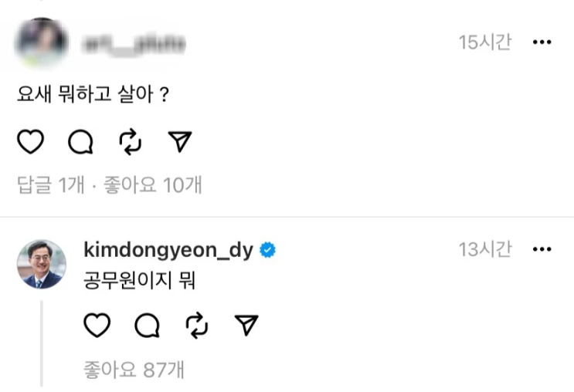574x392 pixels.
Task: Open comment bubble on the original post
Action: (80, 141)
